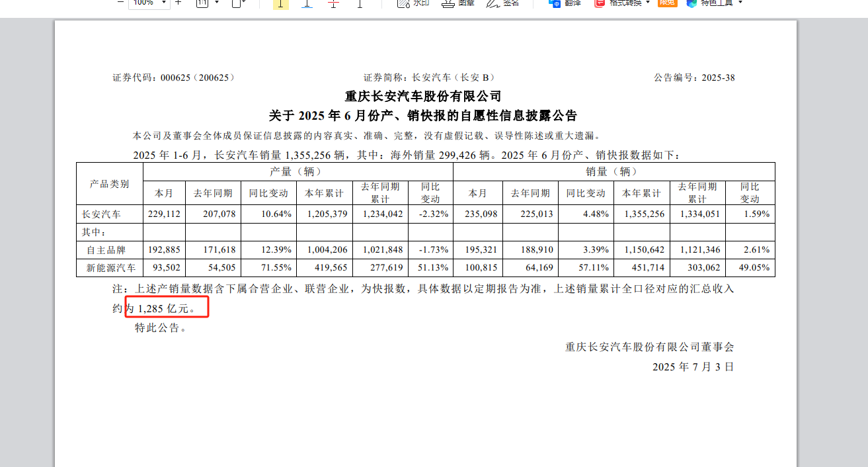Click the cell value 1,004,206
The image size is (868, 467).
tap(327, 250)
